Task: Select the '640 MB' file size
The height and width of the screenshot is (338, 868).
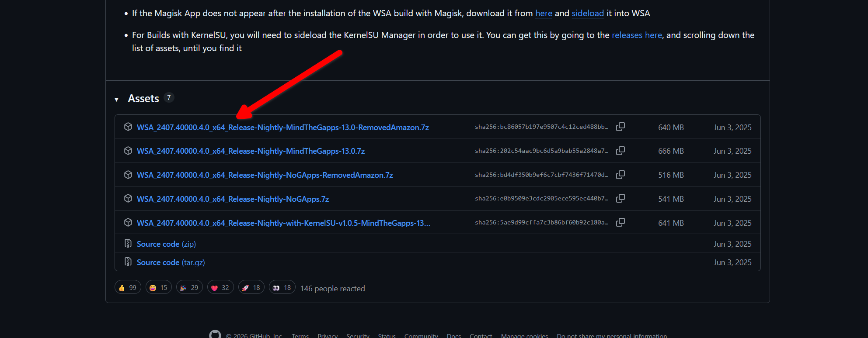Action: [x=671, y=128]
